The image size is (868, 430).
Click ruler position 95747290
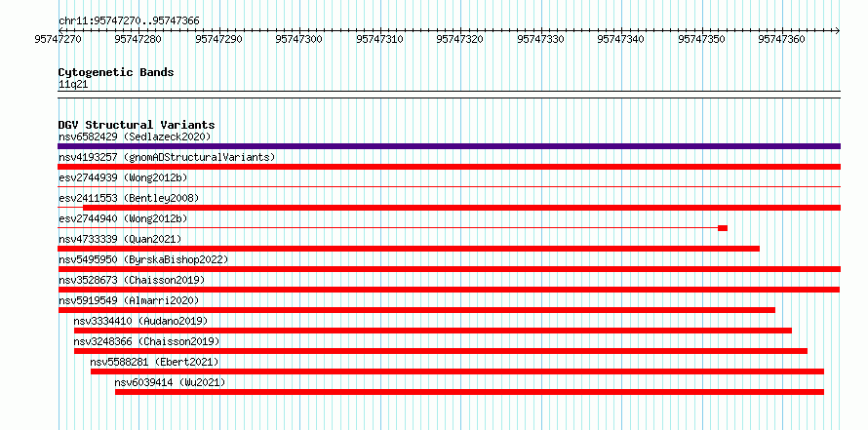coord(219,39)
